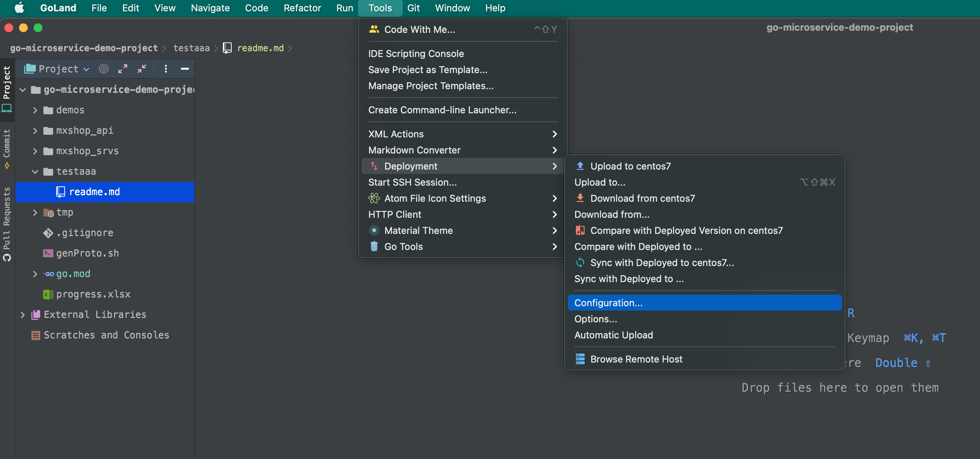Click the Atom File Icon Settings icon
980x459 pixels.
[374, 198]
